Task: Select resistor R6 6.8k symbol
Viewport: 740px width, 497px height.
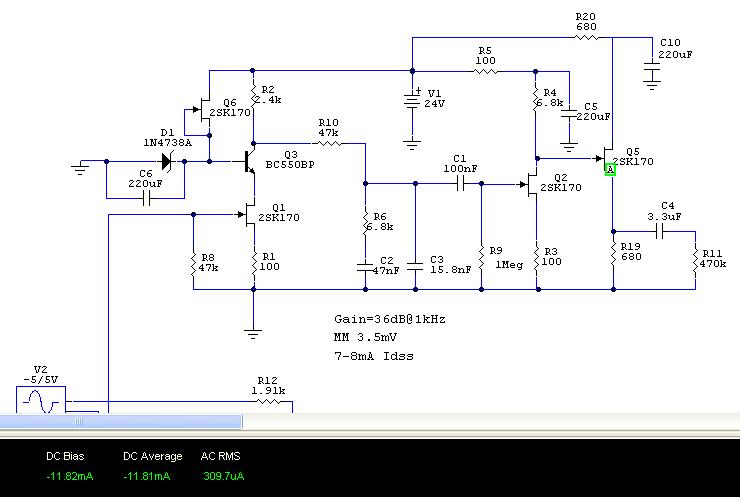Action: click(x=365, y=222)
